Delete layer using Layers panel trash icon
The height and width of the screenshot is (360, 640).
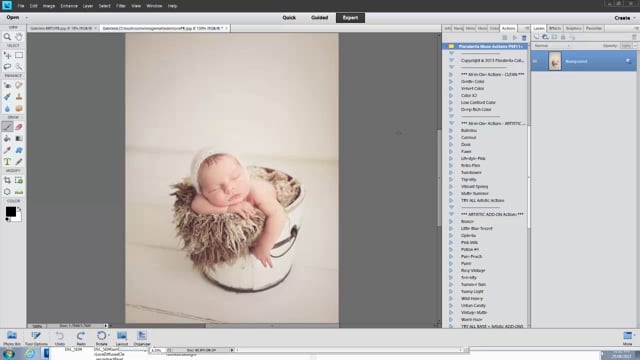(x=634, y=37)
